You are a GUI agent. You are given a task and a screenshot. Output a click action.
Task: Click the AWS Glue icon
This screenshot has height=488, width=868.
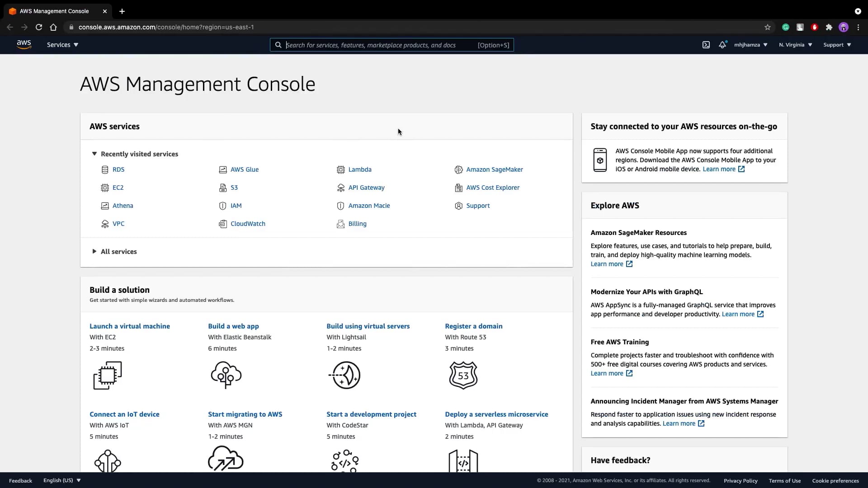(x=223, y=170)
